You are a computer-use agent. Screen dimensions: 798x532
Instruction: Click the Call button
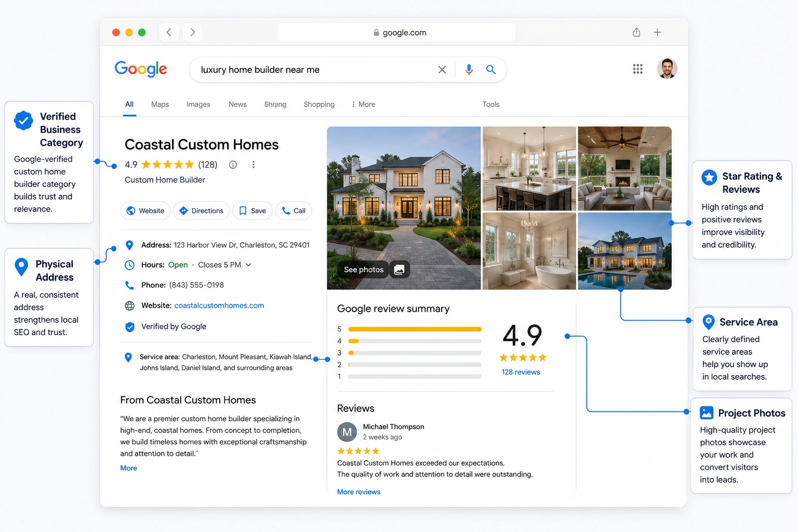(x=294, y=211)
